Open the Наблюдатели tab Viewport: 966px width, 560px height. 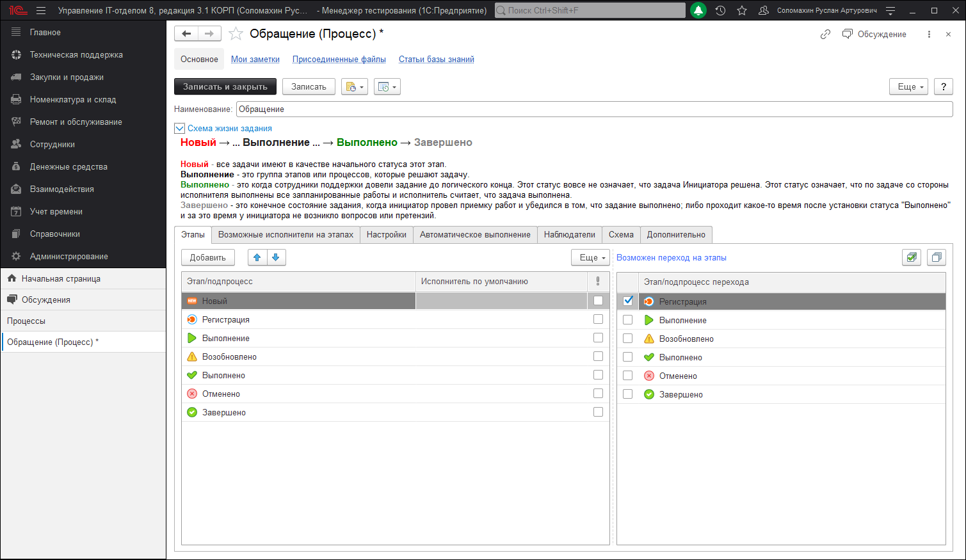coord(569,235)
